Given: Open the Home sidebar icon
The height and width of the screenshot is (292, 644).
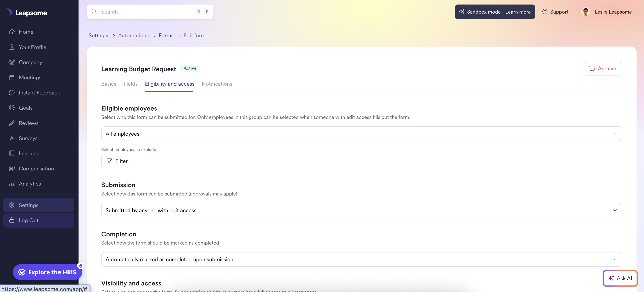Looking at the screenshot, I should coord(12,32).
